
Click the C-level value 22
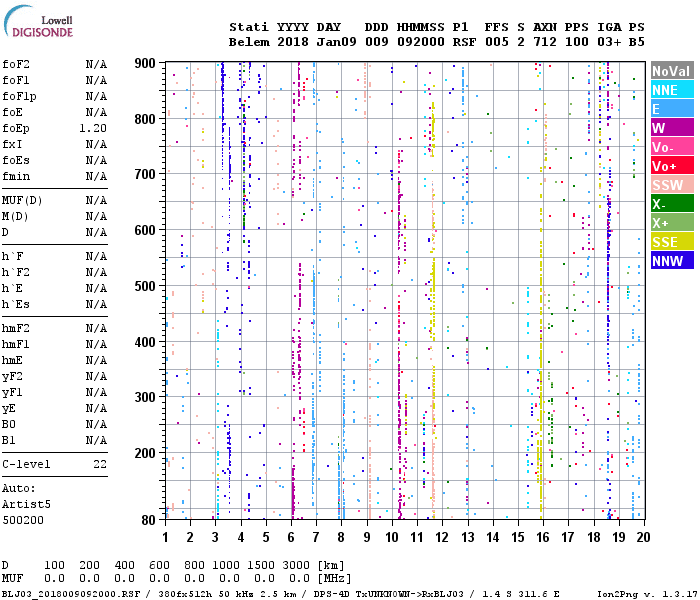click(x=100, y=465)
